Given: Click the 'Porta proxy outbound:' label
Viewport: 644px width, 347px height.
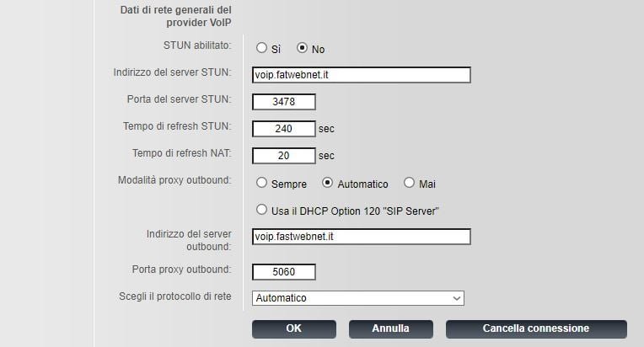Looking at the screenshot, I should [x=181, y=270].
